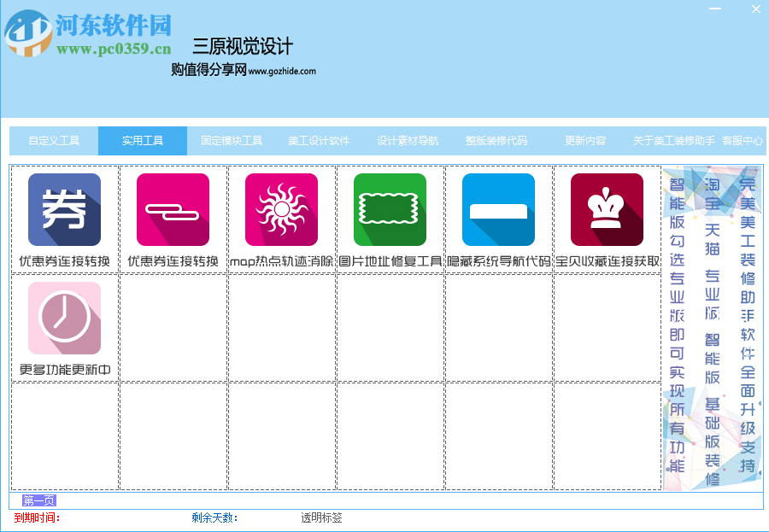Viewport: 769px width, 532px height.
Task: Go to the 美工设计软件 tab
Action: 319,141
